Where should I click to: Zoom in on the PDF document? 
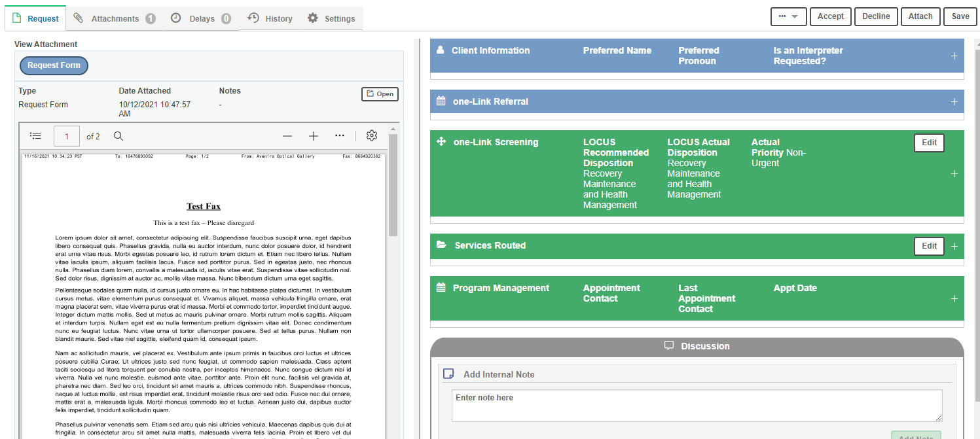[x=313, y=135]
